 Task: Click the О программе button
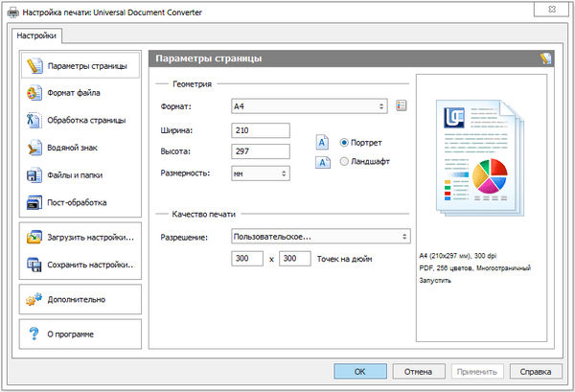pos(80,334)
